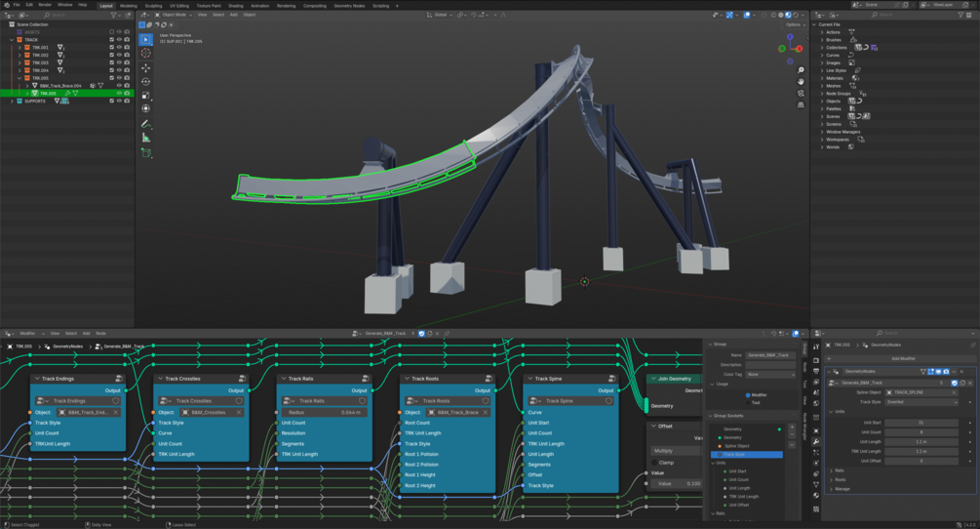Select the Annotate pencil tool
This screenshot has width=980, height=529.
[146, 124]
